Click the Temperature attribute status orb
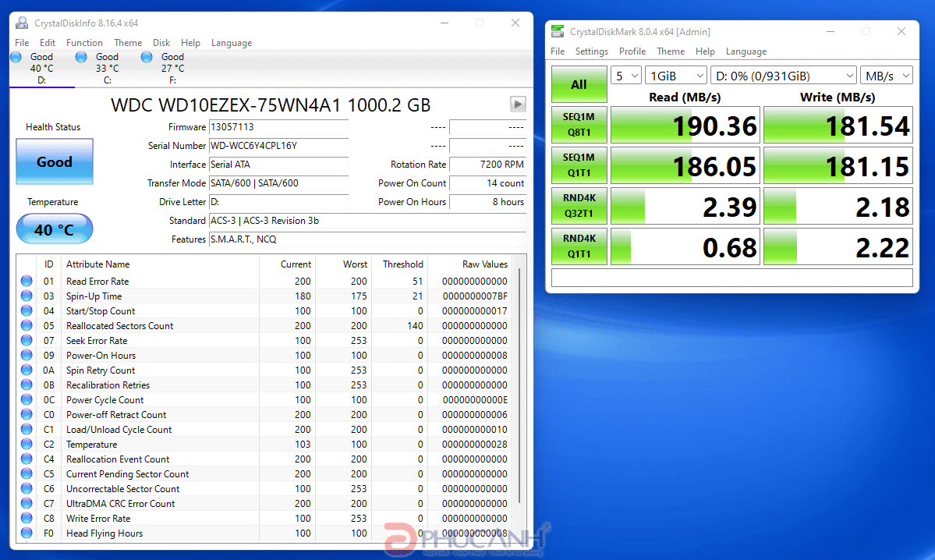The height and width of the screenshot is (560, 935). point(27,445)
